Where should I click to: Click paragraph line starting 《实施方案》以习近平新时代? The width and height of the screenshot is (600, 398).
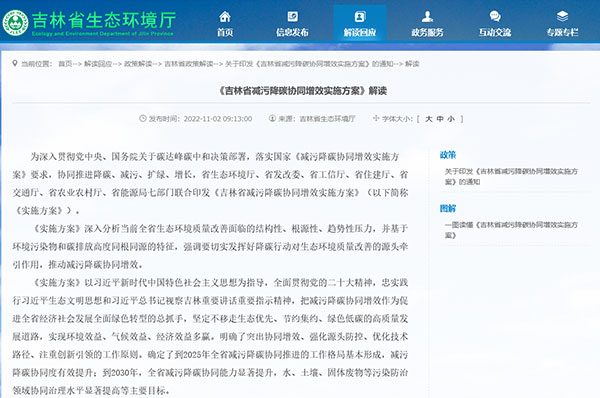(x=210, y=336)
